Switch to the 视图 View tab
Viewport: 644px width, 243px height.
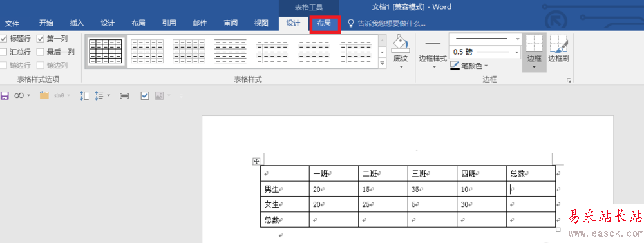261,23
